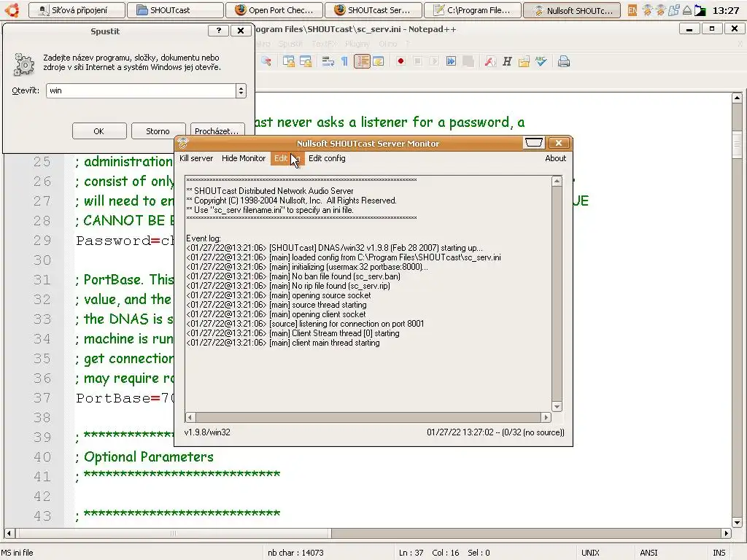Click log line 'listening for connection on port 8001'

point(362,323)
